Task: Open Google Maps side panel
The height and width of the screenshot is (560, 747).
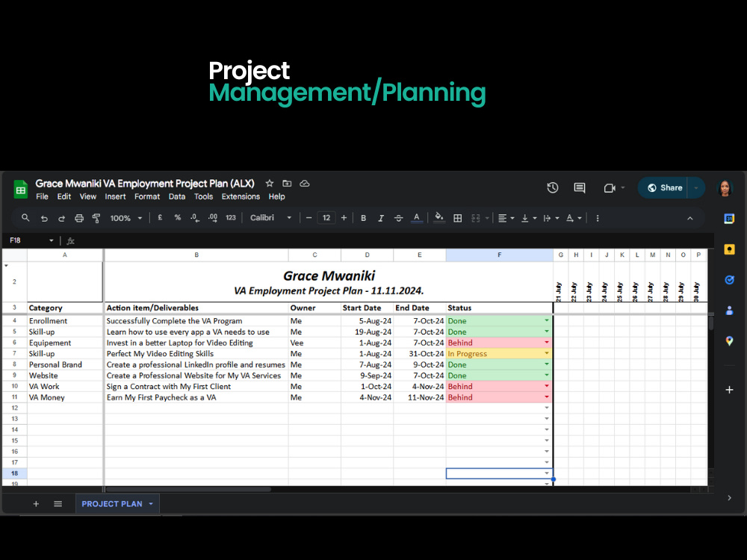Action: [729, 341]
